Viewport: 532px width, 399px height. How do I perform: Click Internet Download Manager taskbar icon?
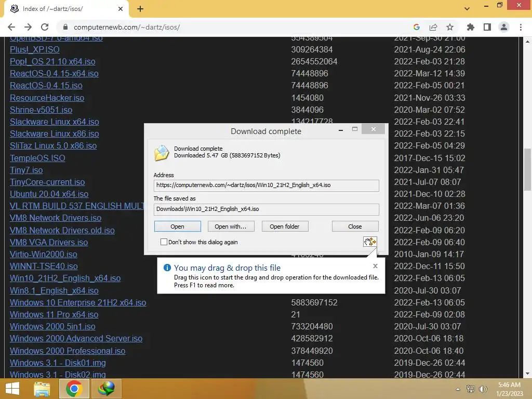coord(106,389)
